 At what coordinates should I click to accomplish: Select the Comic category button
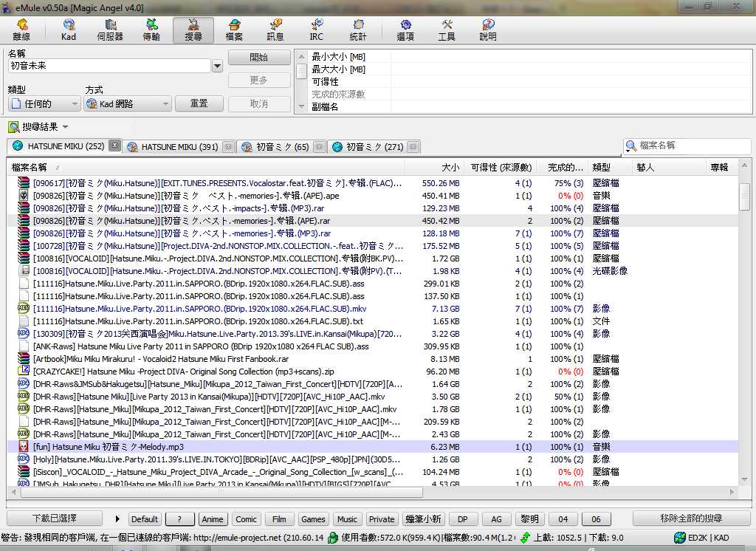[246, 519]
